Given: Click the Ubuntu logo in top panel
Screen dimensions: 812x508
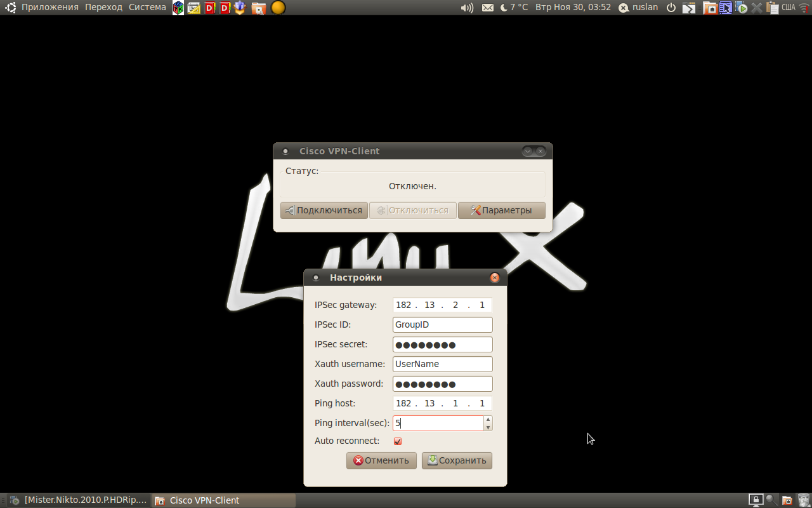Looking at the screenshot, I should (x=11, y=8).
